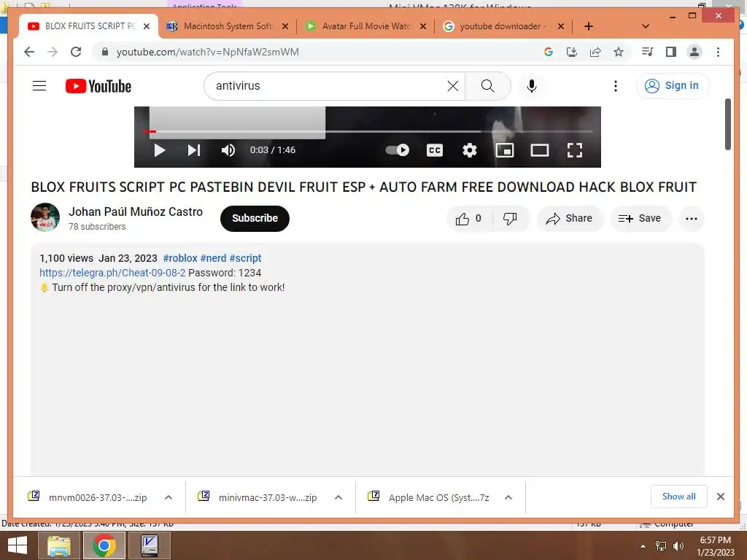The height and width of the screenshot is (560, 747).
Task: Open the Windows Start menu
Action: tap(18, 545)
